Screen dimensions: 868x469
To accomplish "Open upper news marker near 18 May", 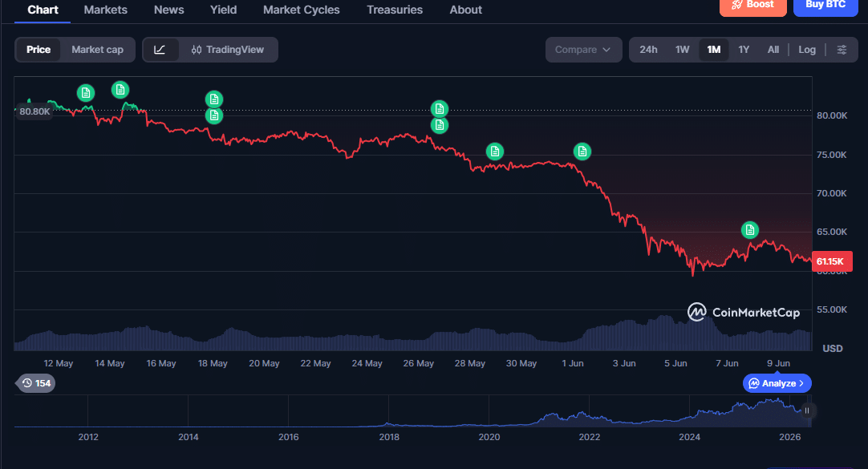I will click(x=214, y=99).
